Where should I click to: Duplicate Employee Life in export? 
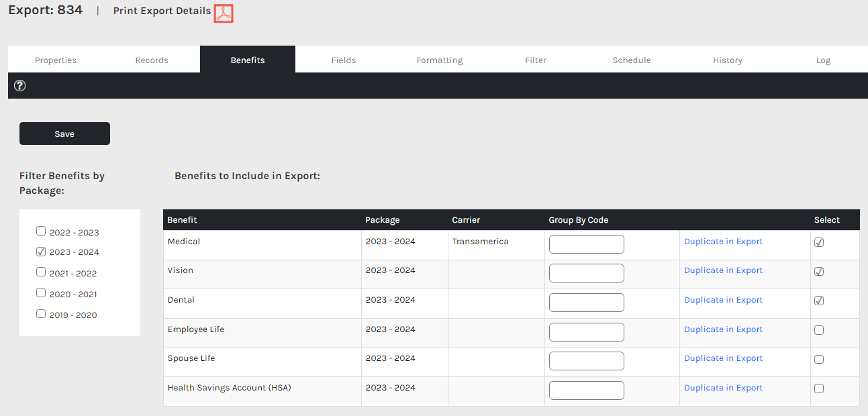[723, 329]
